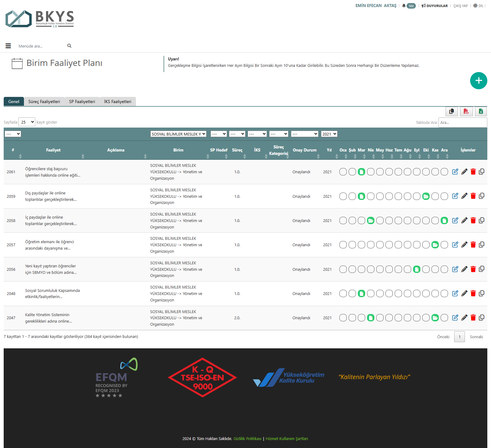Edit activity row 2059 with square-pen icon
Screen dimensions: 491x448
tap(455, 196)
